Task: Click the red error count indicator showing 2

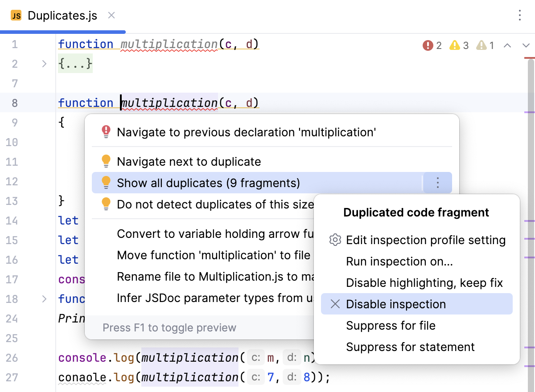Action: point(432,45)
